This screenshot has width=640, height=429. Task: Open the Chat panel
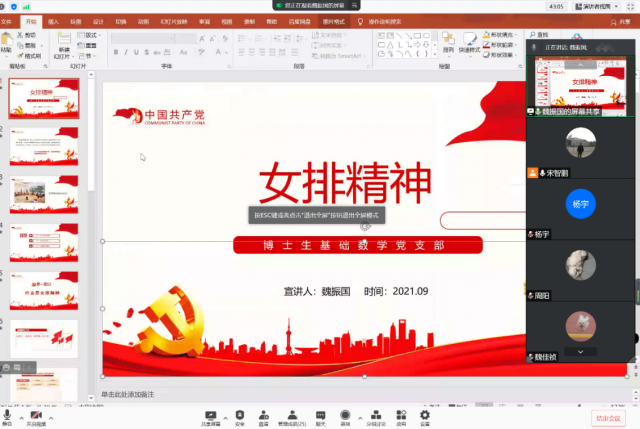click(321, 415)
